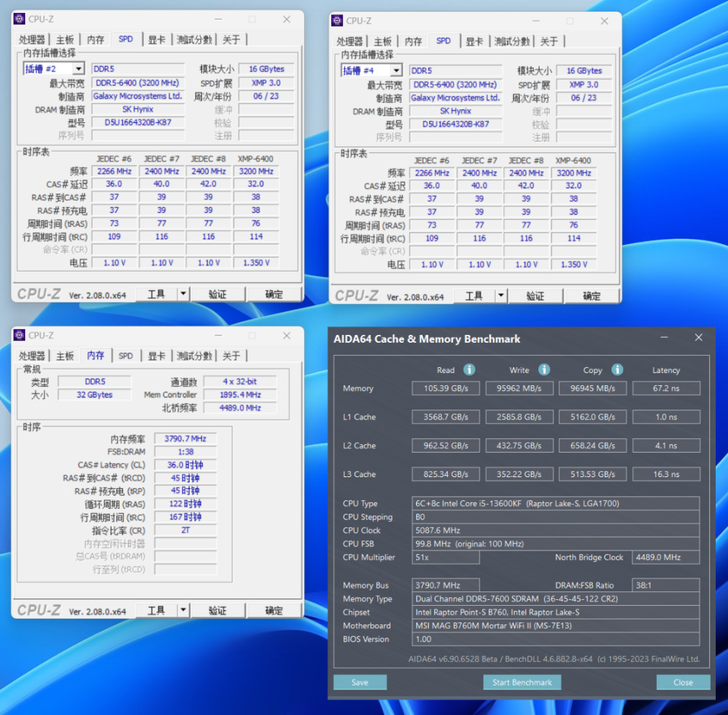
Task: Select SPD tab in slot #4 CPU-Z window
Action: (443, 41)
